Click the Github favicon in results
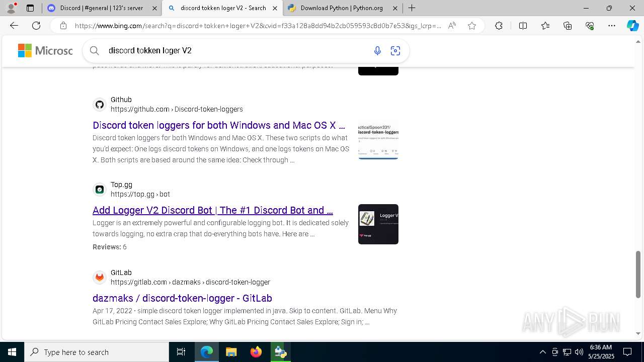Image resolution: width=644 pixels, height=362 pixels. click(x=100, y=105)
